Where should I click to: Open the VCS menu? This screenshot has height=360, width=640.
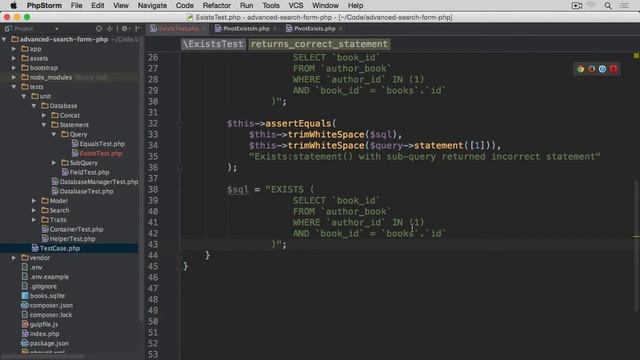tap(296, 5)
